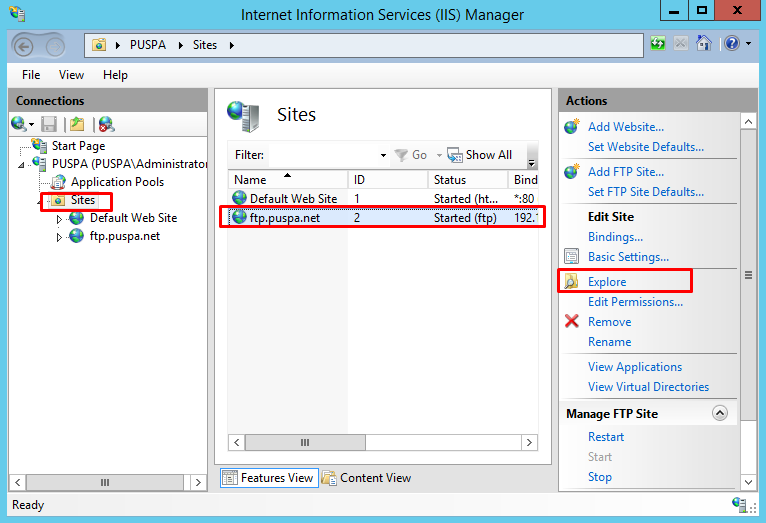Stop the FTP site
The height and width of the screenshot is (523, 766).
point(600,477)
